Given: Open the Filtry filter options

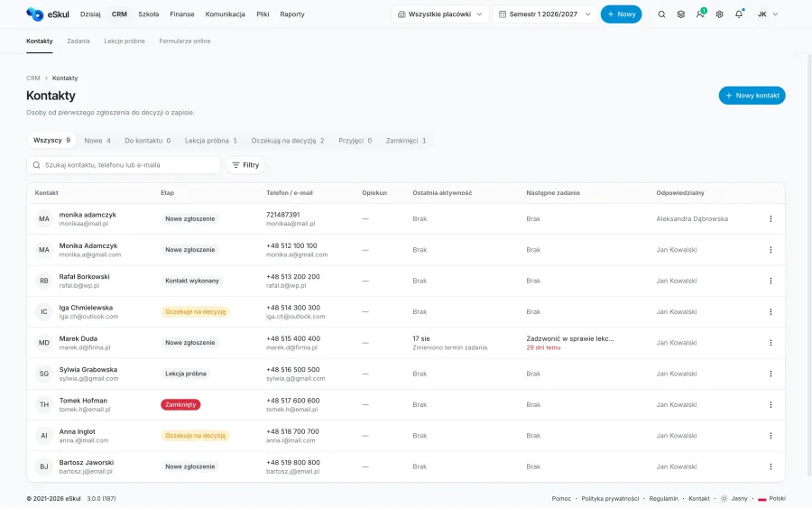Looking at the screenshot, I should [245, 165].
